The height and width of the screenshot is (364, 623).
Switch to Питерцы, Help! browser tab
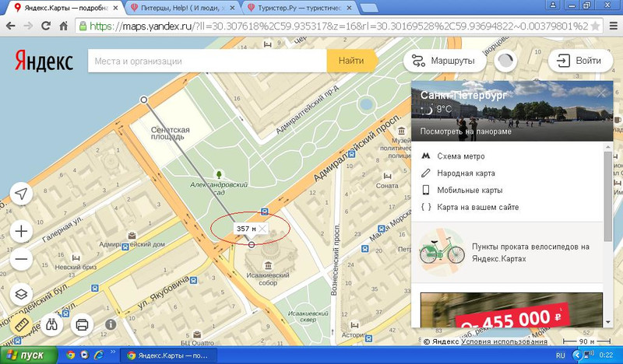(182, 8)
